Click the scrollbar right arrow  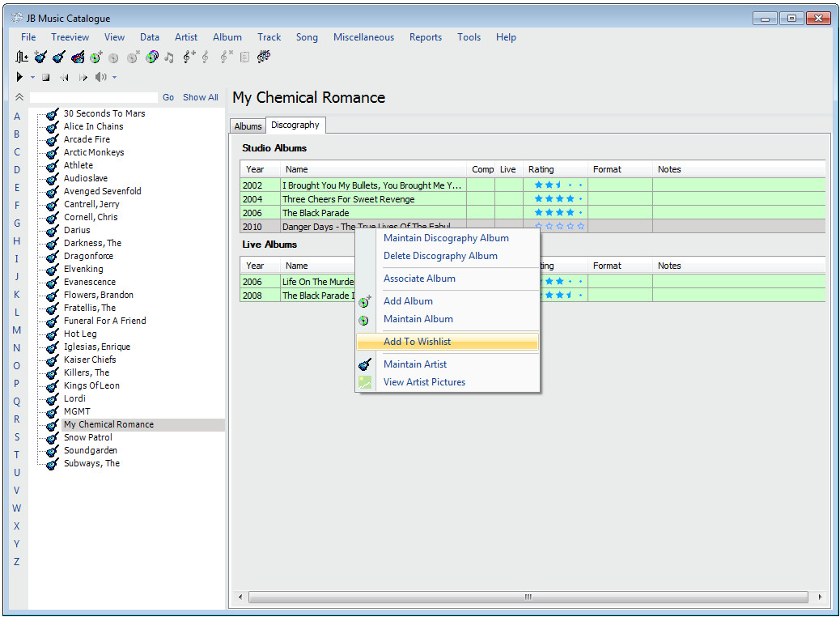820,598
